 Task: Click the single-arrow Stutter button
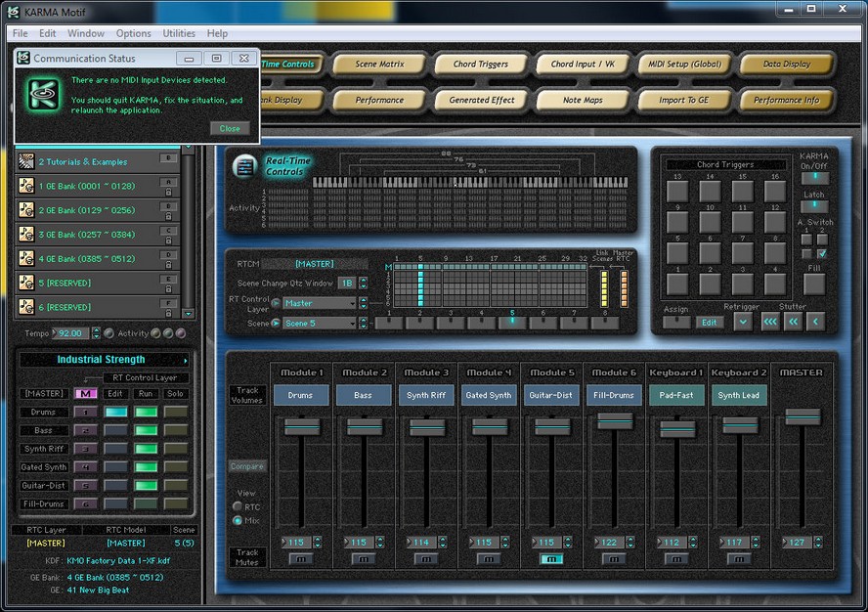(815, 322)
